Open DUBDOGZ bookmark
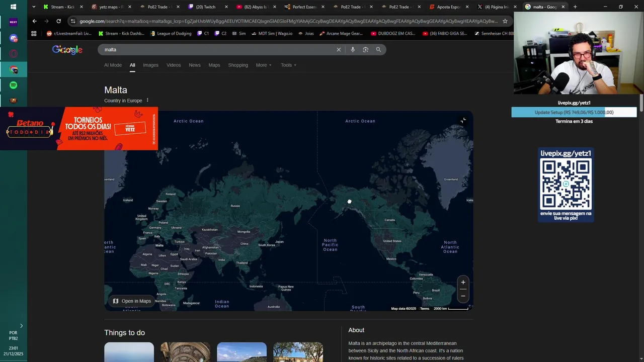Viewport: 644px width, 362px height. click(393, 33)
